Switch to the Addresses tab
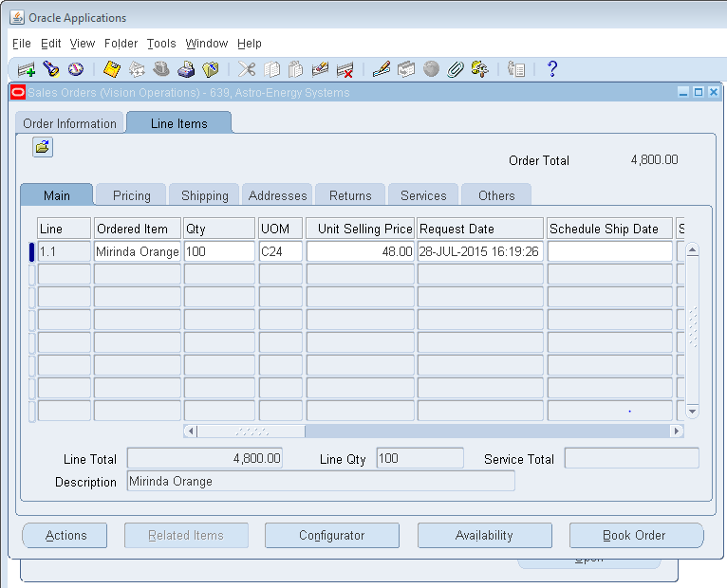The height and width of the screenshot is (588, 727). (x=277, y=195)
